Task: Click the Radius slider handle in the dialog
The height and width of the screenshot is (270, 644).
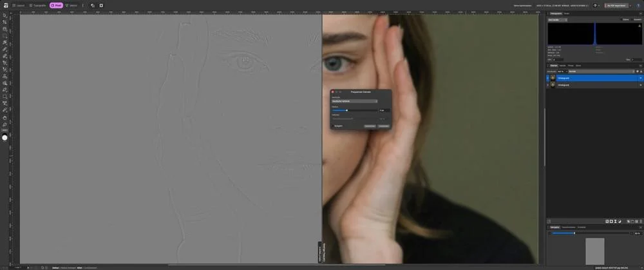Action: pyautogui.click(x=346, y=110)
